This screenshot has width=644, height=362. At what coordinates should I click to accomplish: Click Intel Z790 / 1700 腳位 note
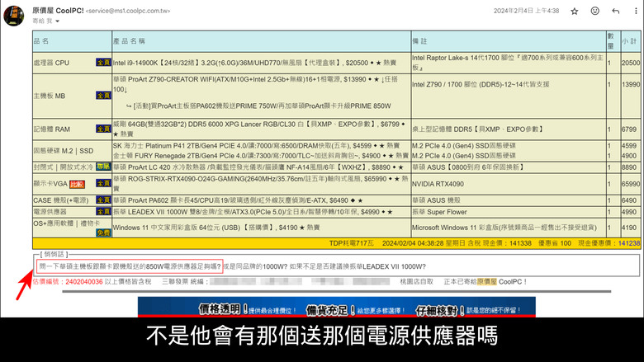point(481,84)
